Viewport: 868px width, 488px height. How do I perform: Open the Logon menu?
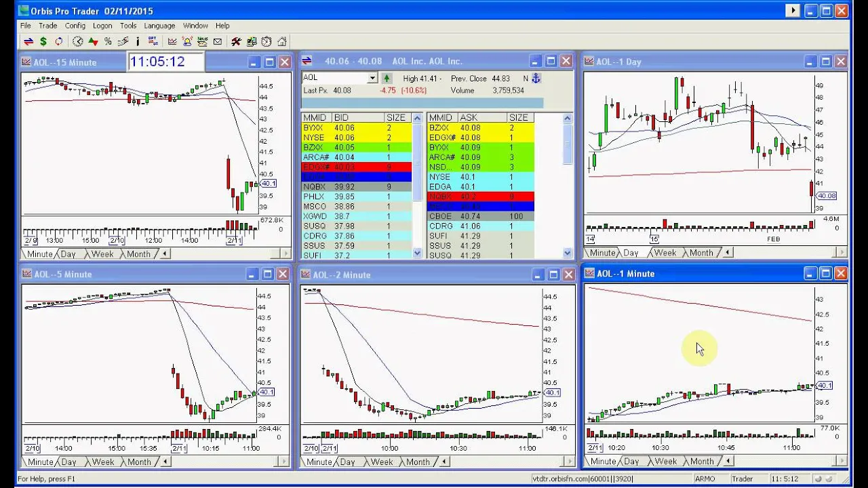point(102,26)
